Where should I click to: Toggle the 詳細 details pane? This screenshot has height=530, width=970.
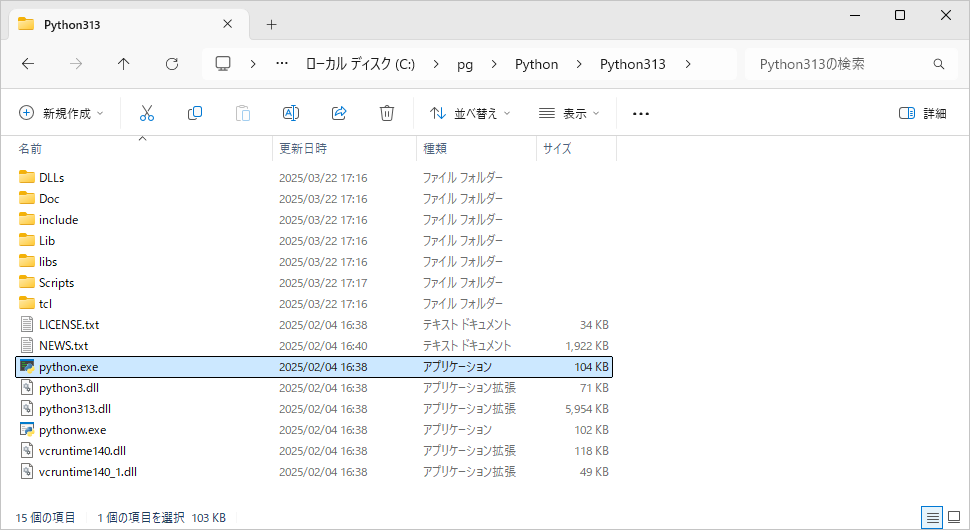(922, 113)
